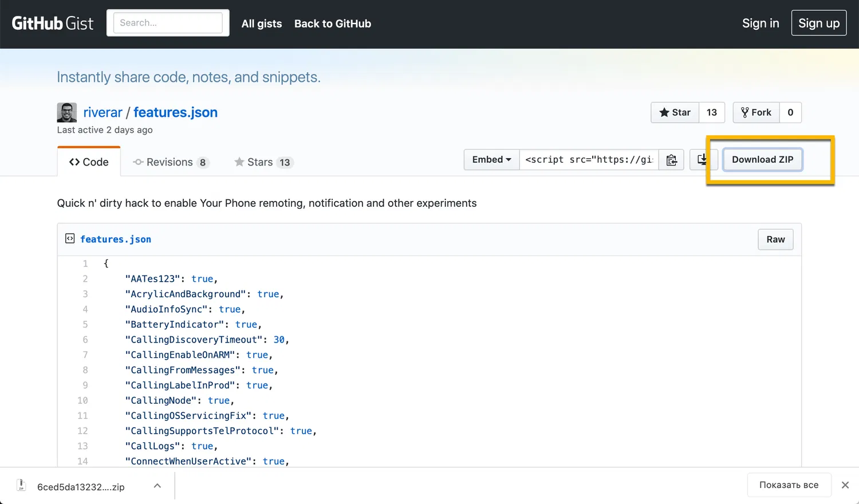Open the riverar user profile link

click(103, 112)
